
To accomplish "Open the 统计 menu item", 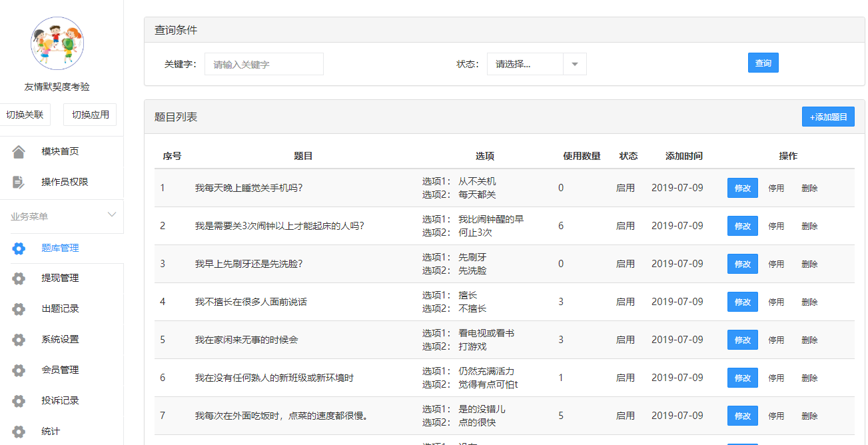I will (x=51, y=431).
